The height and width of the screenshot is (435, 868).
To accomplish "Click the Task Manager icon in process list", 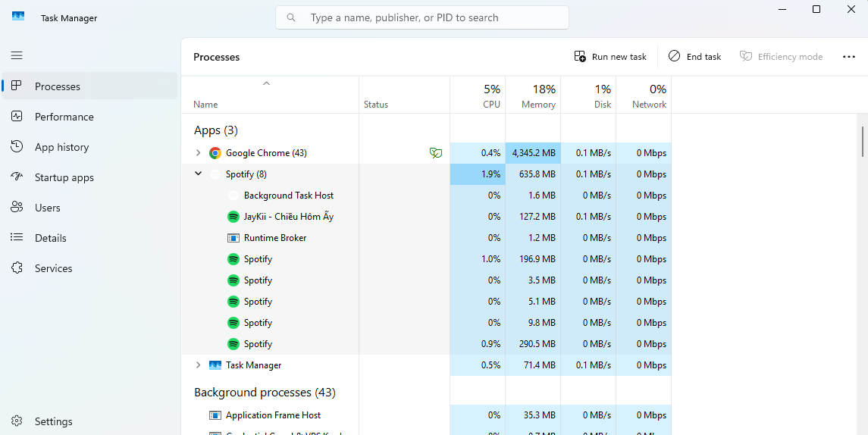I will coord(215,365).
